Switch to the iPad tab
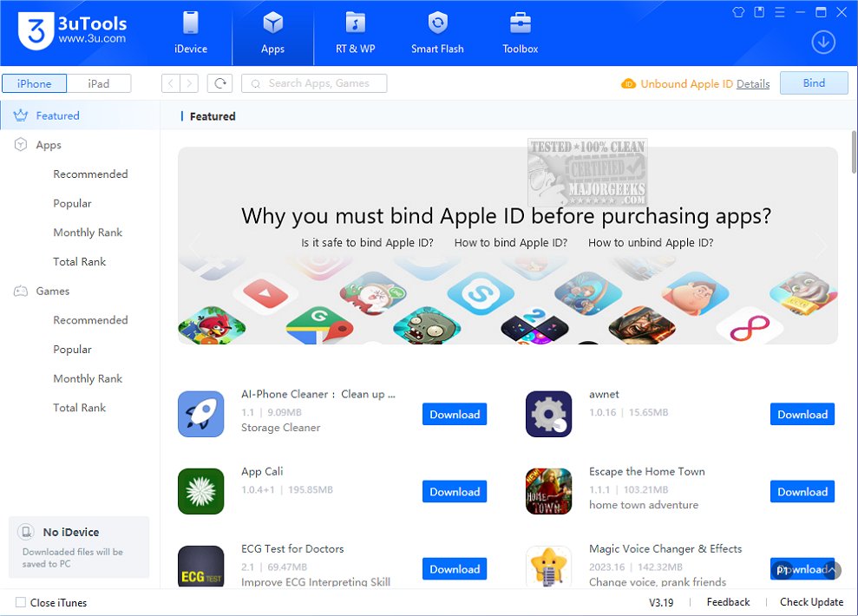Image resolution: width=858 pixels, height=616 pixels. pyautogui.click(x=99, y=83)
